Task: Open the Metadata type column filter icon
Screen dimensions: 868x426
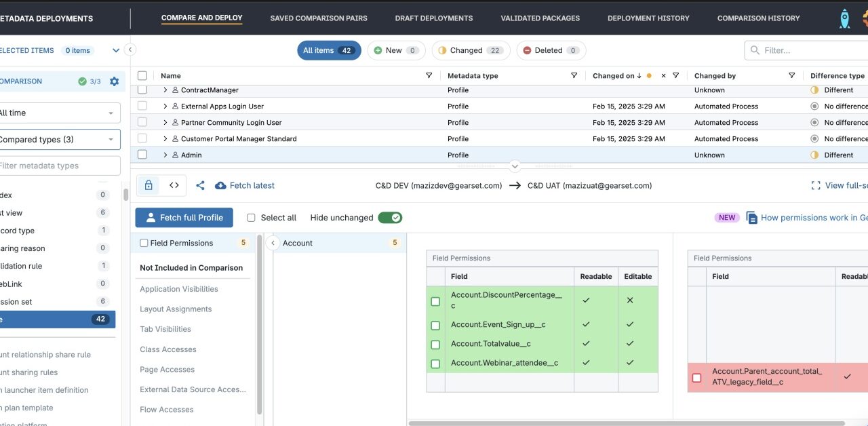Action: click(x=574, y=75)
